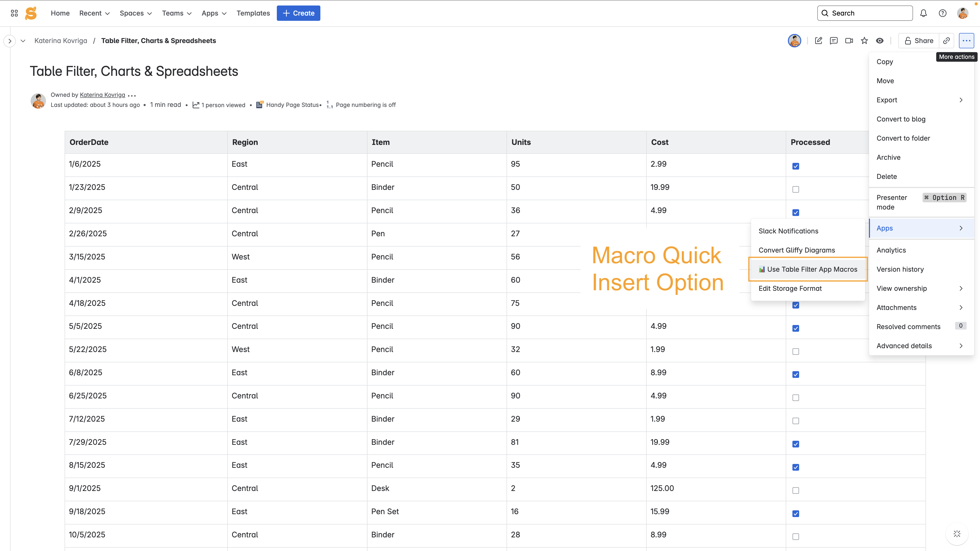Click the video record icon

coord(849,41)
